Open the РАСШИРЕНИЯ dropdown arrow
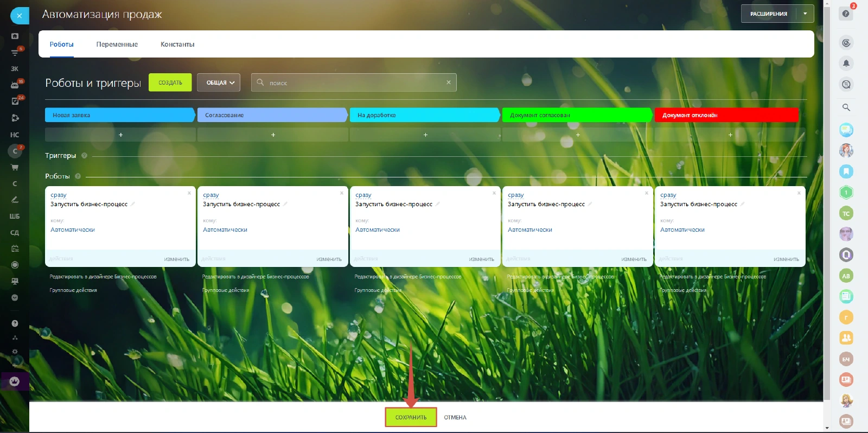Image resolution: width=868 pixels, height=433 pixels. point(805,14)
